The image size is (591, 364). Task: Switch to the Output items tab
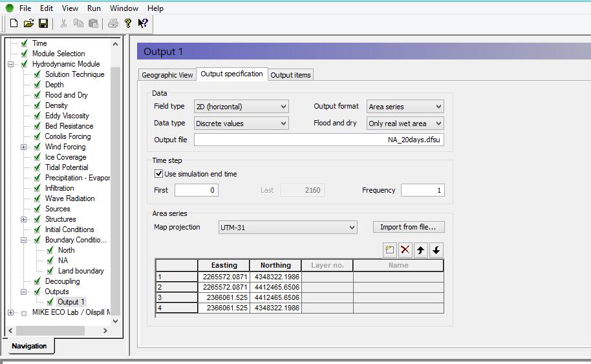(290, 75)
